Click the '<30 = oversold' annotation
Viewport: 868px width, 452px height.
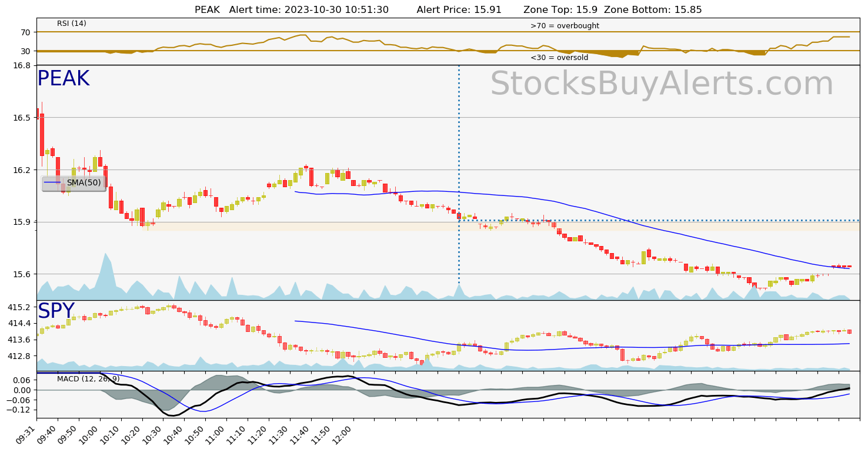click(x=559, y=58)
